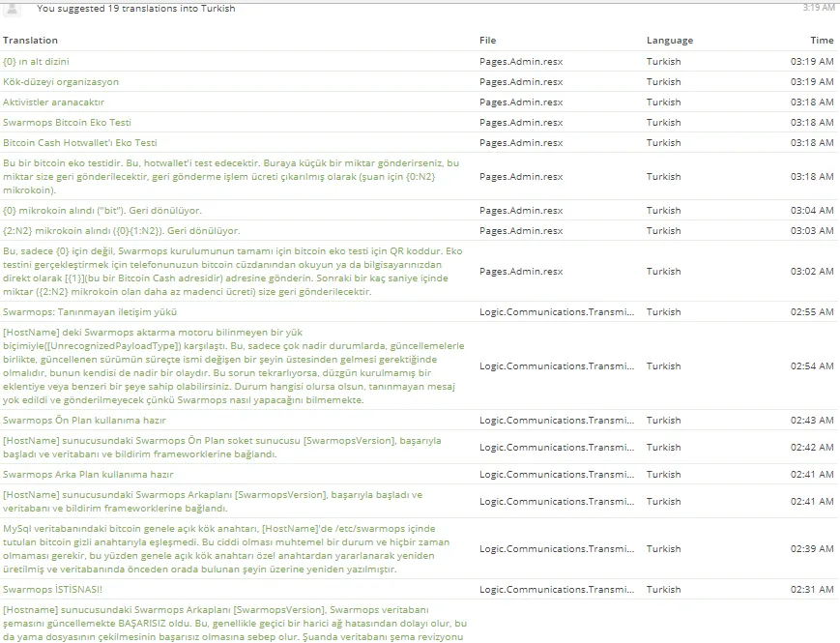Open translation starting 'Bu bir bitcoin eko testidir'
This screenshot has height=643, width=840.
click(231, 176)
